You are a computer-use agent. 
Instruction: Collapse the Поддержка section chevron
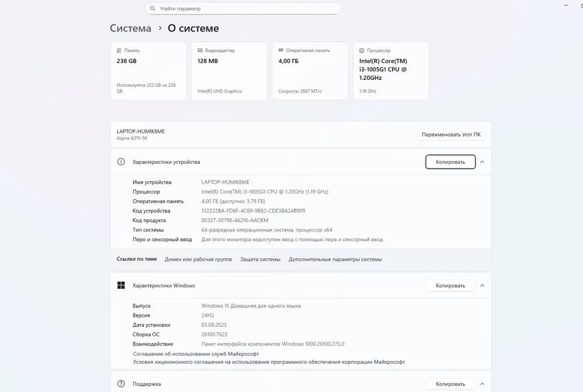[482, 384]
